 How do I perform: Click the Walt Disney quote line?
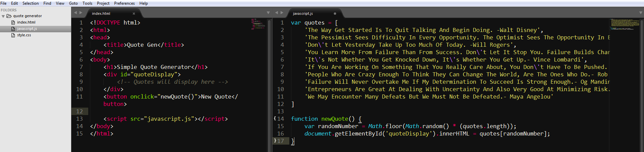tap(424, 30)
